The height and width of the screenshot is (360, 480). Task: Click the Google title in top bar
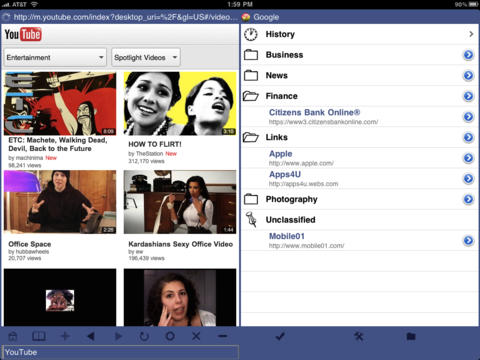[x=266, y=17]
